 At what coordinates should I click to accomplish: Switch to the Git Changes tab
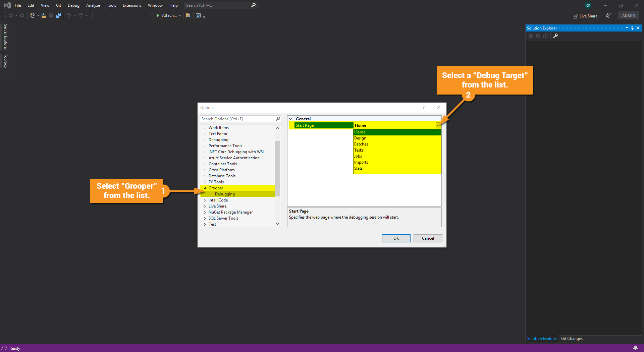[x=572, y=339]
